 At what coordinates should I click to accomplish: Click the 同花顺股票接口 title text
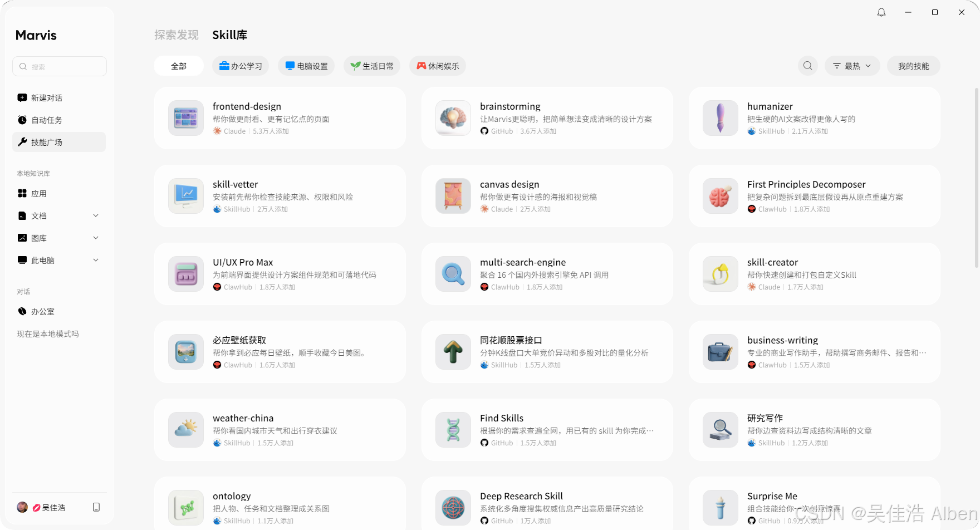[511, 340]
